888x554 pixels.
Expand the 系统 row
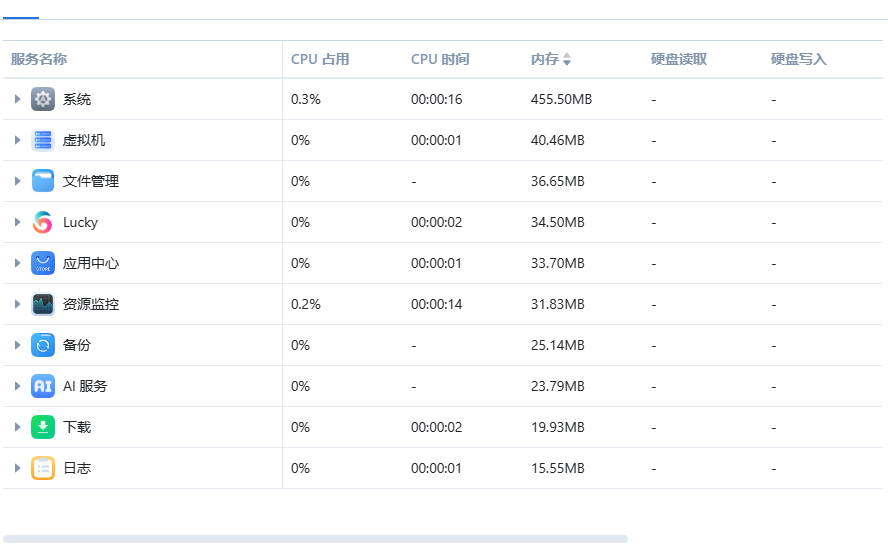pos(18,99)
